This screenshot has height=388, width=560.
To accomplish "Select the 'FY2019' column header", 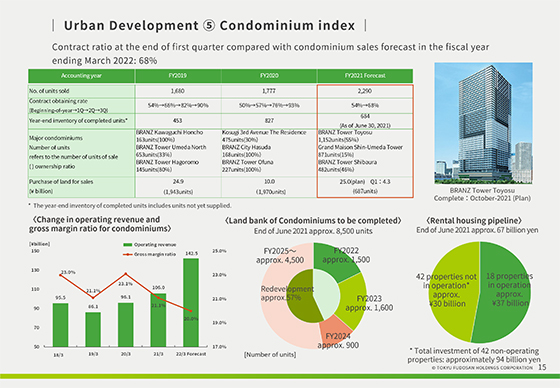I will (x=178, y=76).
